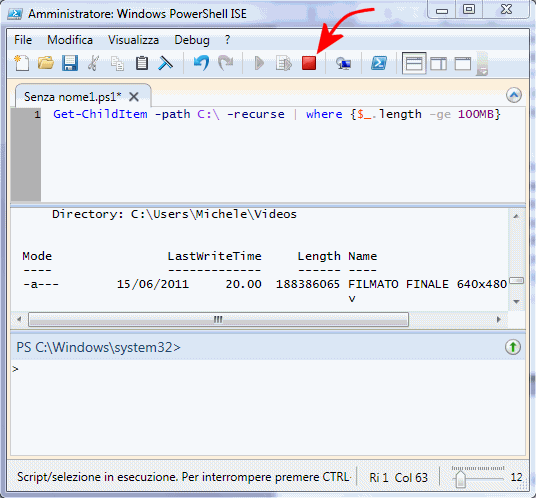
Task: Click the Length column header in output
Action: [319, 256]
